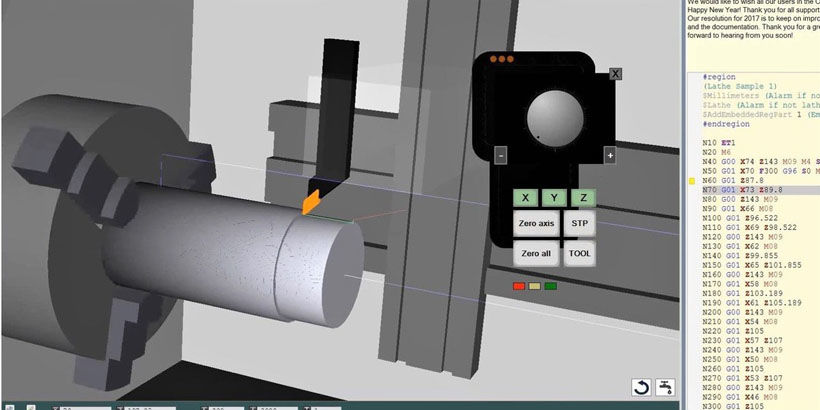Select the X axis on the pendant

point(525,198)
